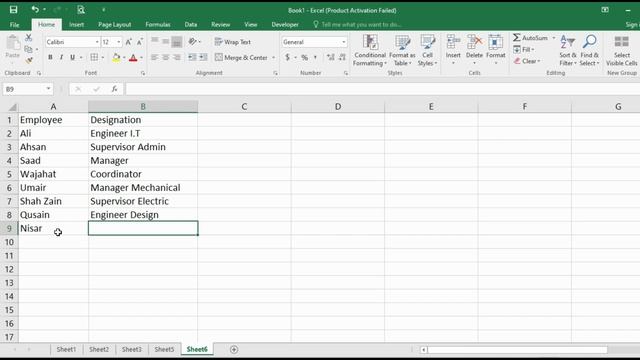Toggle Align Left
This screenshot has height=360, width=640.
[x=155, y=58]
